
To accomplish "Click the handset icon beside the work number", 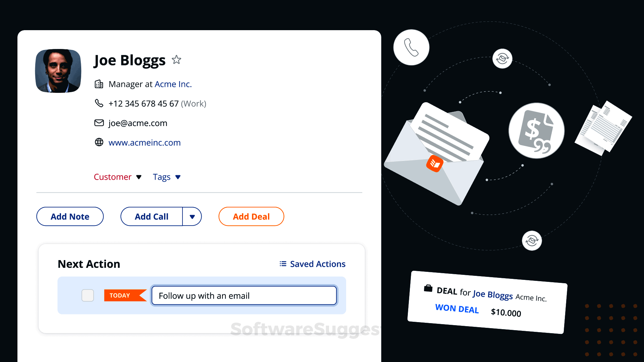I will [99, 103].
